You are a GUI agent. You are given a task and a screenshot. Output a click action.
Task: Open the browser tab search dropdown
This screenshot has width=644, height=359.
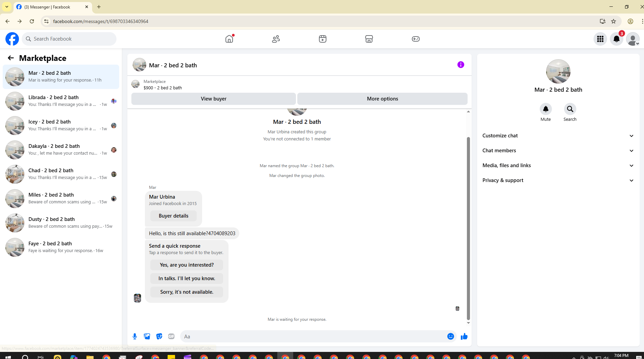pyautogui.click(x=7, y=7)
